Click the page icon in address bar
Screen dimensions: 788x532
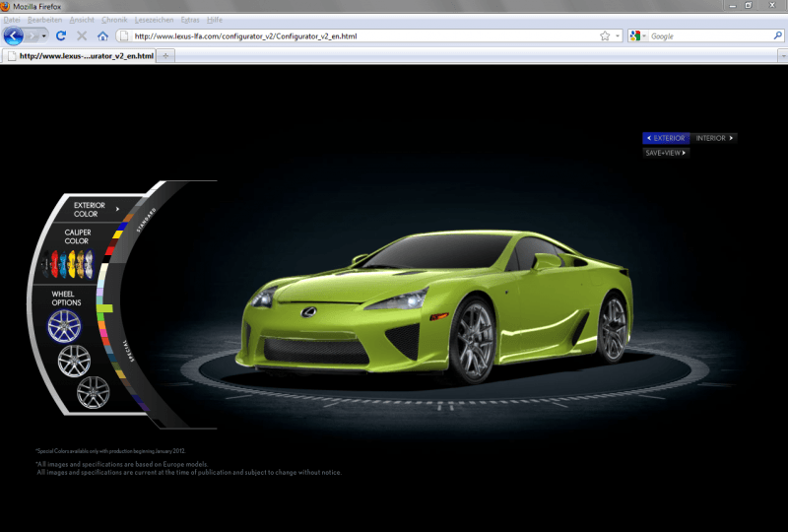[124, 36]
